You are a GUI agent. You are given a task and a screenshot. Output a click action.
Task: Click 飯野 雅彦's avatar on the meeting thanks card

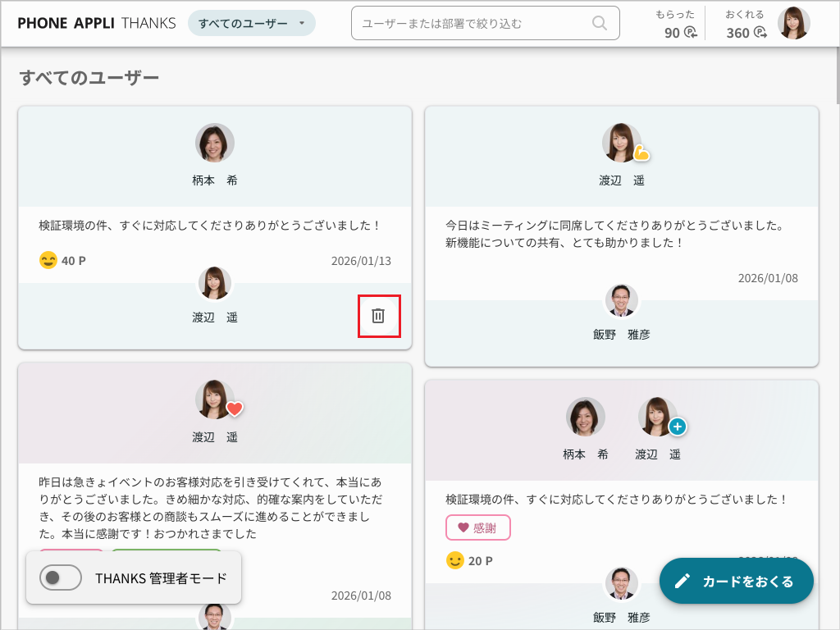pyautogui.click(x=622, y=300)
